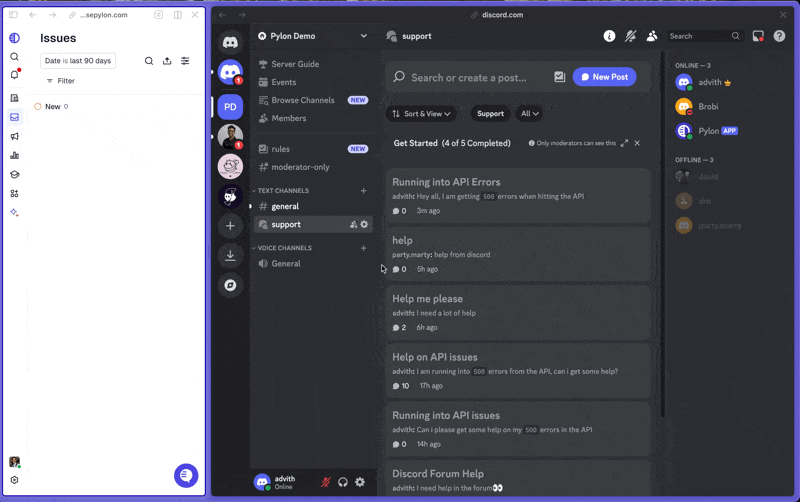Select the Support tag filter

[490, 114]
